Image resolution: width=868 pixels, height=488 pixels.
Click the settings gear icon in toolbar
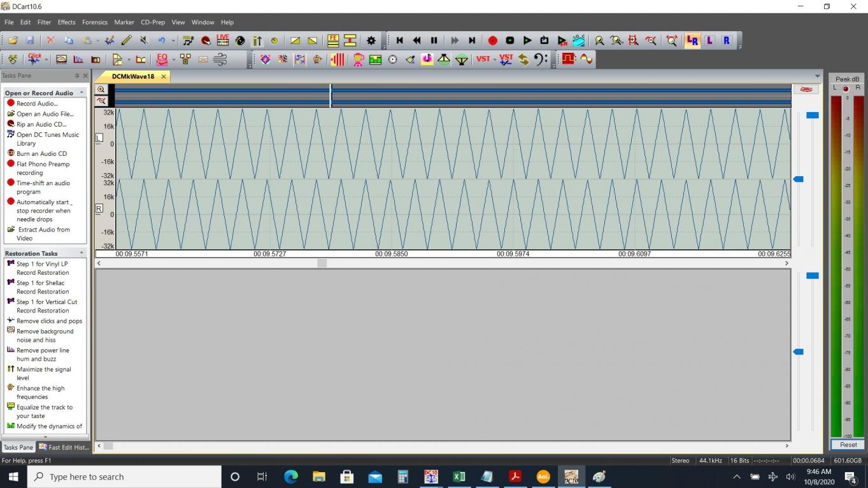[371, 40]
